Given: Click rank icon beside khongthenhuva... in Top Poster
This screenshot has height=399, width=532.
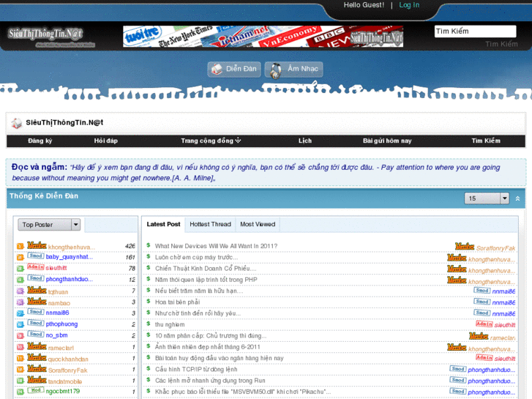Looking at the screenshot, I should point(20,246).
